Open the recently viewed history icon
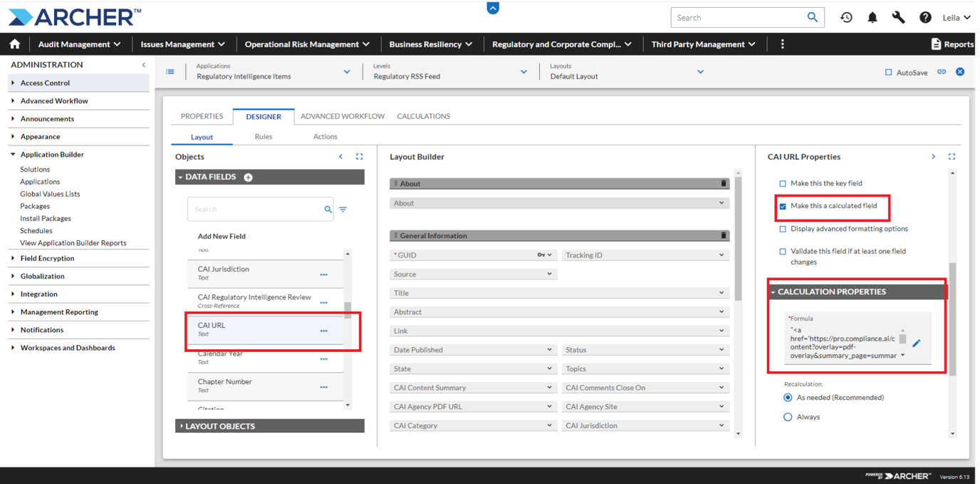 point(846,17)
